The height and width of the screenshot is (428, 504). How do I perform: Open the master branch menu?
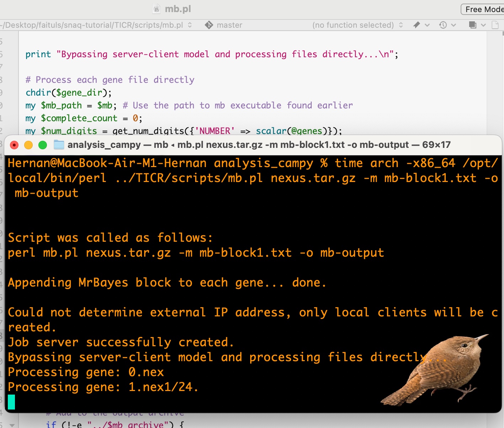coord(229,25)
